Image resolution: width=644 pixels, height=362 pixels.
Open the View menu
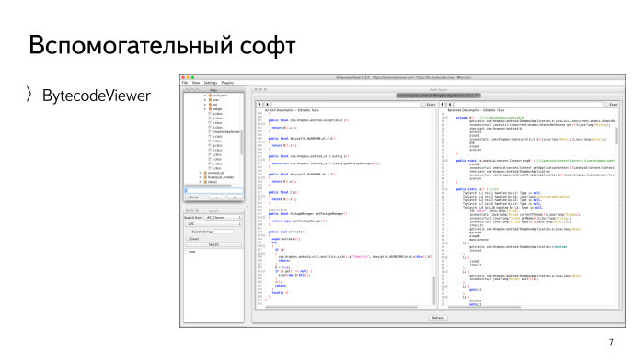click(196, 83)
